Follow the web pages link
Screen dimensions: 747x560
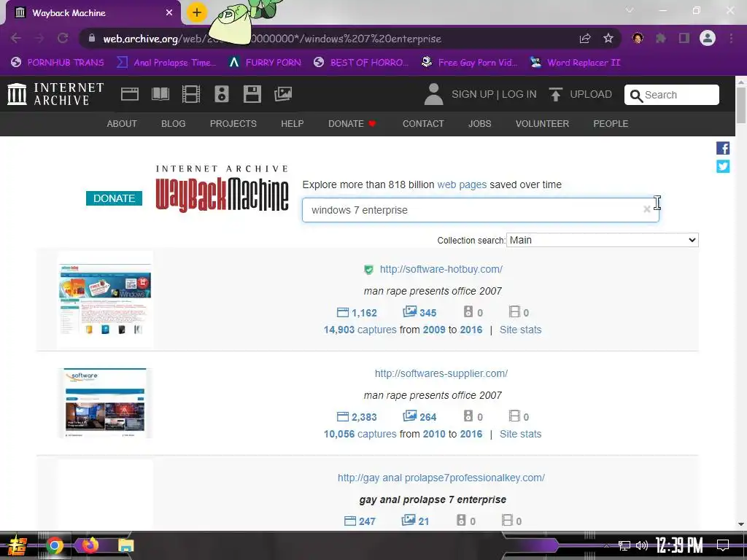(462, 184)
